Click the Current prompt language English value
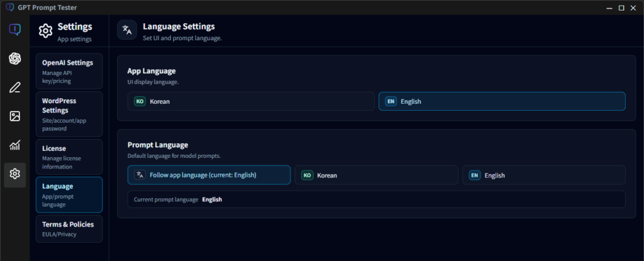The width and height of the screenshot is (644, 261). click(212, 199)
